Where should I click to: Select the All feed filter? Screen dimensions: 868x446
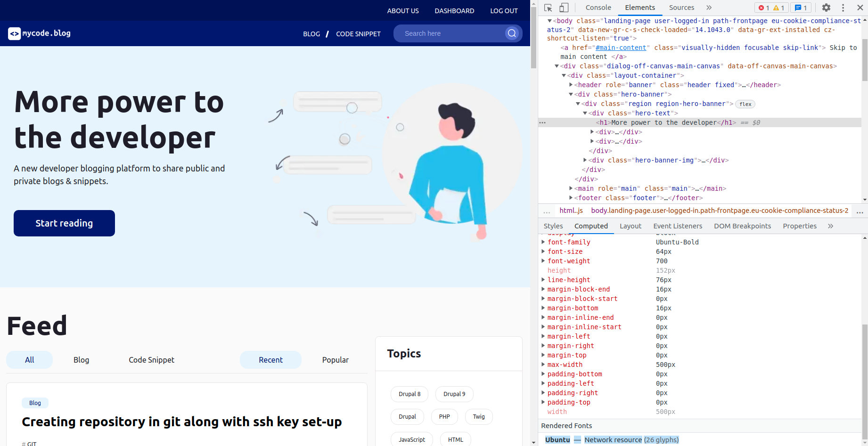pos(29,360)
